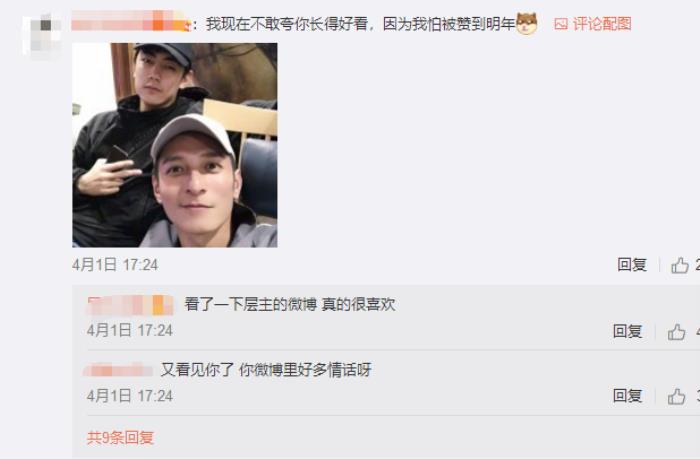Open the attached comment photo thumbnail

point(175,145)
